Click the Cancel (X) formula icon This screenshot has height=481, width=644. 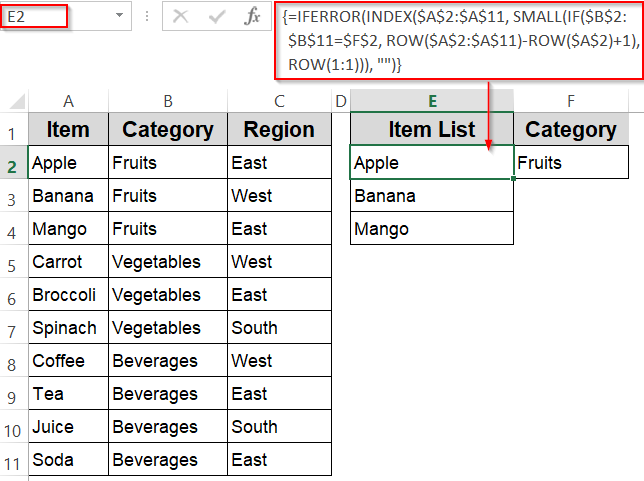point(181,16)
